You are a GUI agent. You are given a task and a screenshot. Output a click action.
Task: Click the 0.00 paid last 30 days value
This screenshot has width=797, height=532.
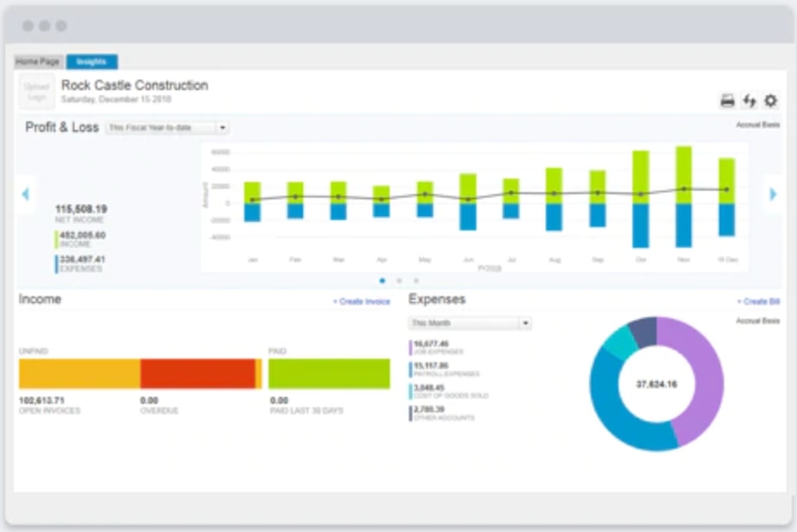tap(279, 401)
